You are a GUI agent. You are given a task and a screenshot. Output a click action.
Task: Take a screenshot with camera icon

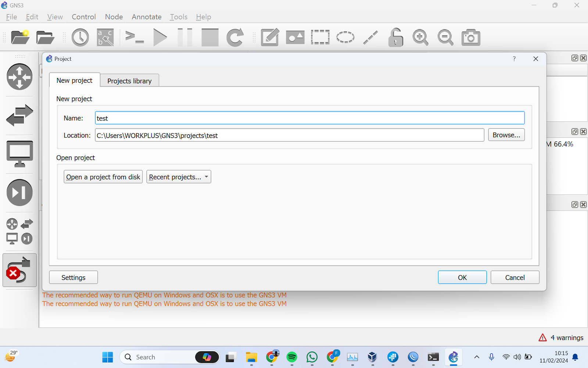(471, 37)
